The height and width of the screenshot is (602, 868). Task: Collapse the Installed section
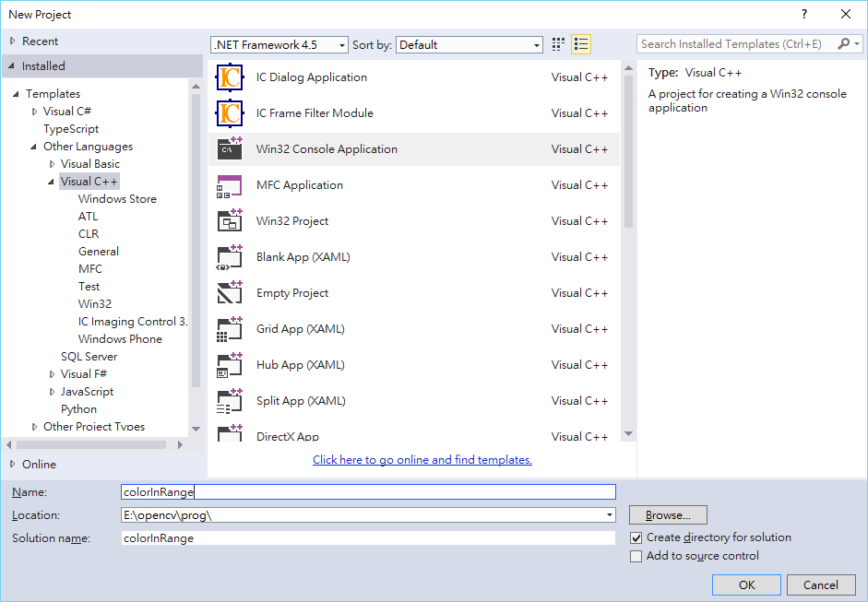coord(12,65)
